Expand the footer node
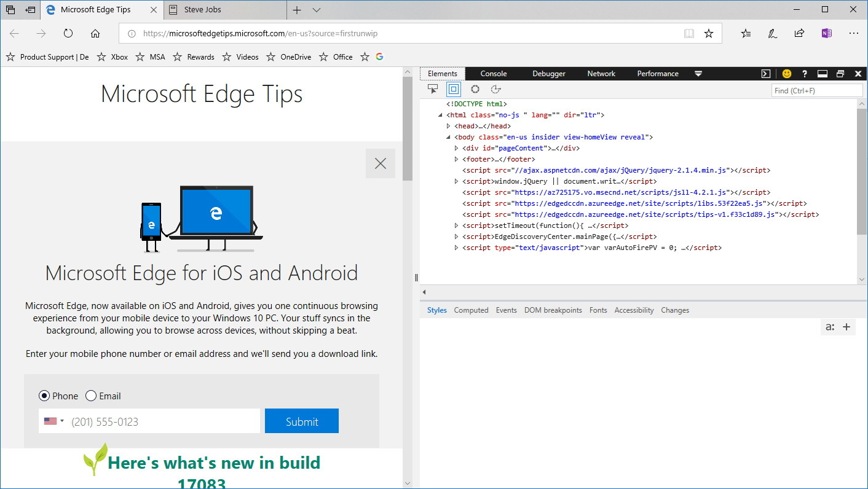Viewport: 868px width, 489px height. (457, 159)
